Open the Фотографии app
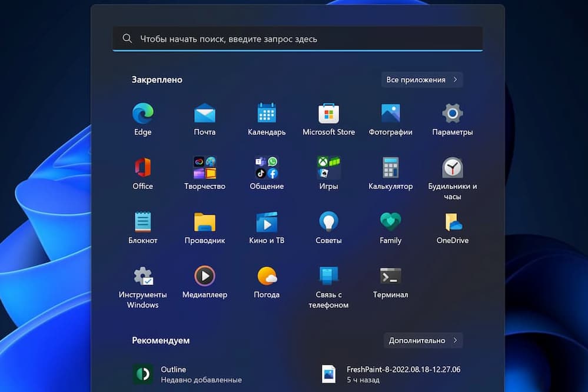Screen dimensions: 588x392 390,119
